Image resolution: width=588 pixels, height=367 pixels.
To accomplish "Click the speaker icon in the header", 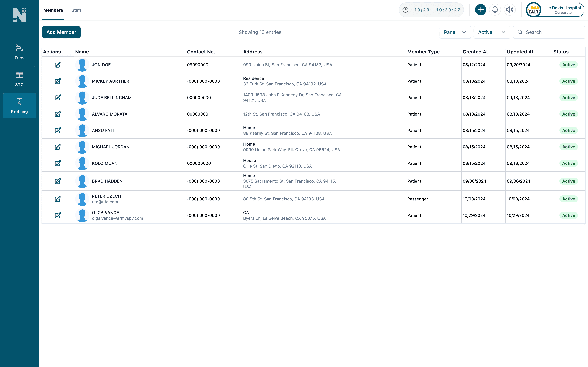I will coord(510,10).
